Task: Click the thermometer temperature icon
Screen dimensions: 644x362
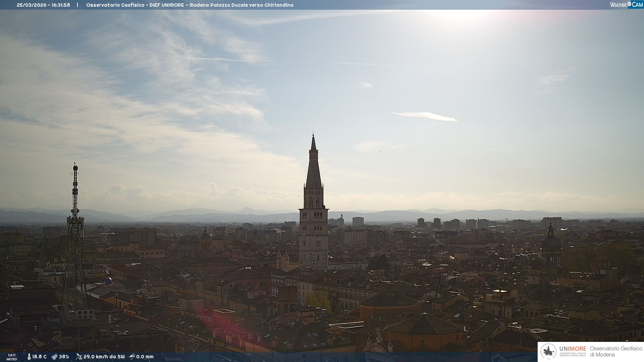Action: tap(29, 357)
